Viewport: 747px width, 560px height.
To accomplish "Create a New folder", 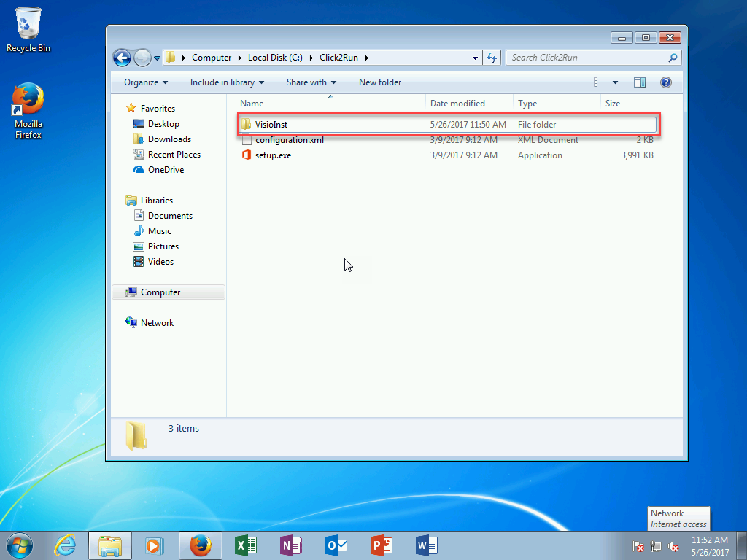I will click(379, 82).
